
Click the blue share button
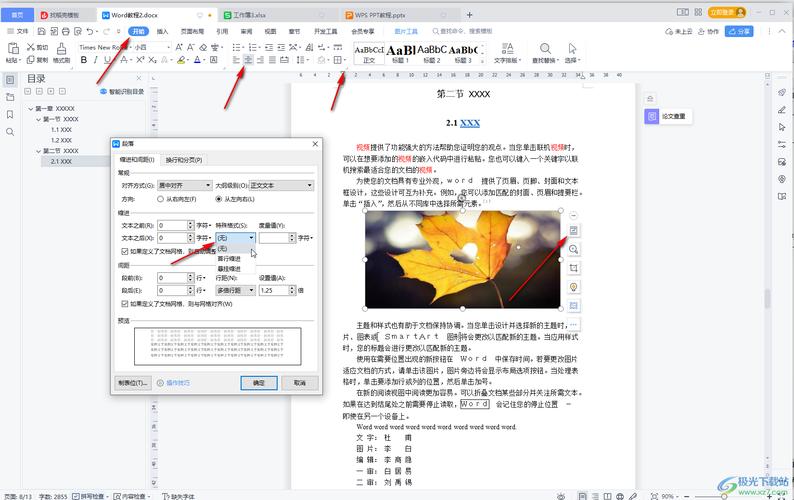[x=739, y=31]
